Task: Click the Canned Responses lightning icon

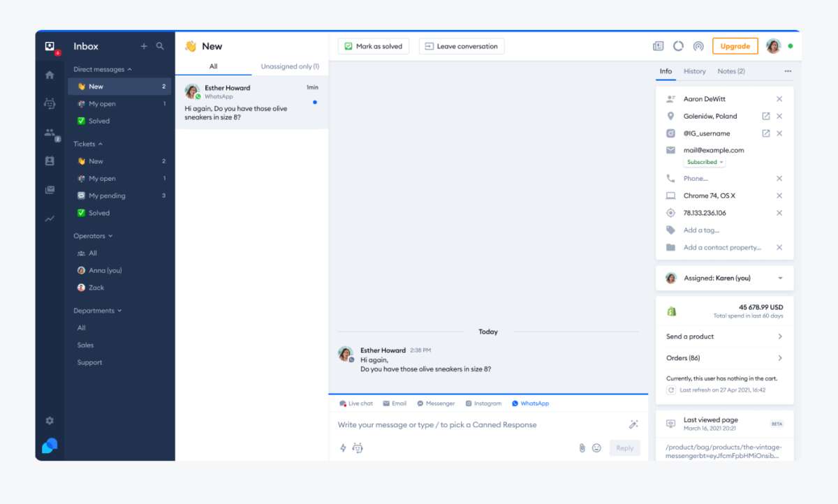Action: tap(342, 447)
